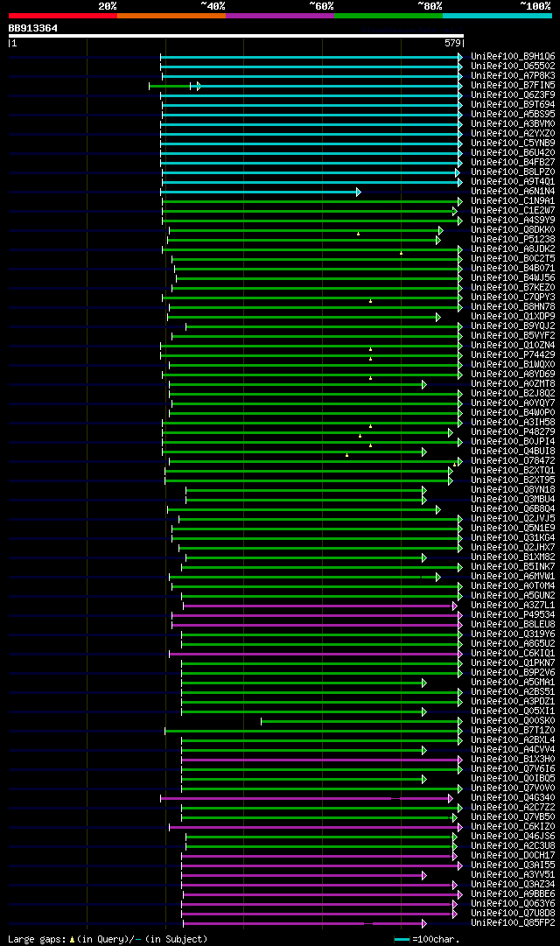This screenshot has height=946, width=560.
Task: Select the UniRef100_A5BS95 label
Action: (x=513, y=114)
